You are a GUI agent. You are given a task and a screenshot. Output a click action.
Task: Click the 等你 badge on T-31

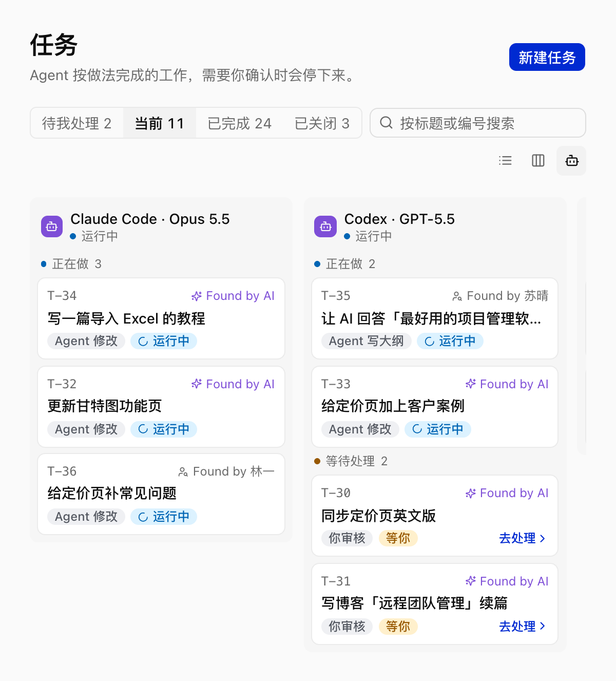398,627
